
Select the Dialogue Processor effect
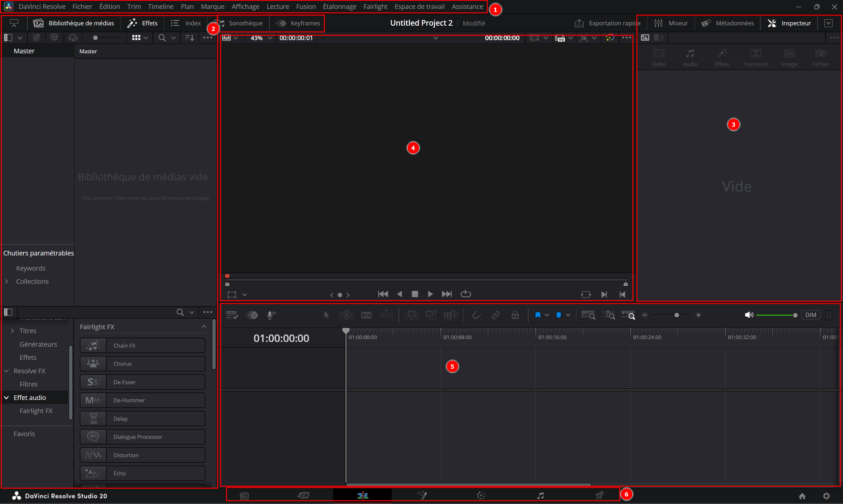[142, 437]
